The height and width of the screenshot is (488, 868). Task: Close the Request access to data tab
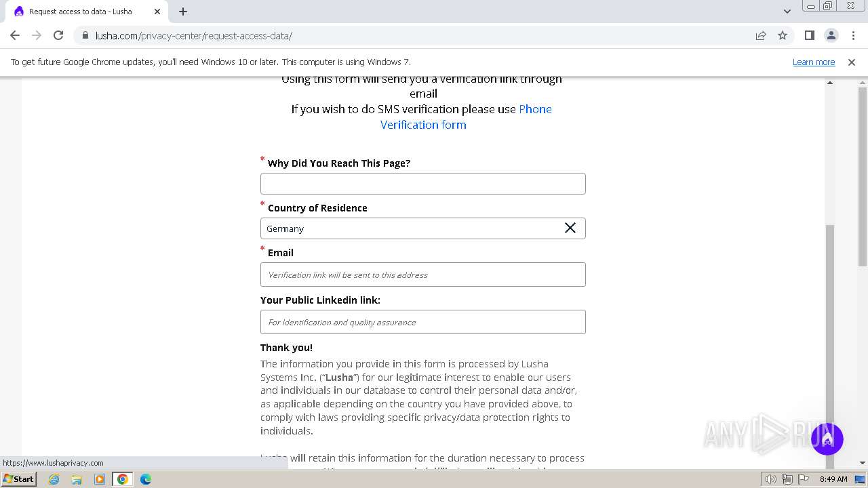(157, 12)
